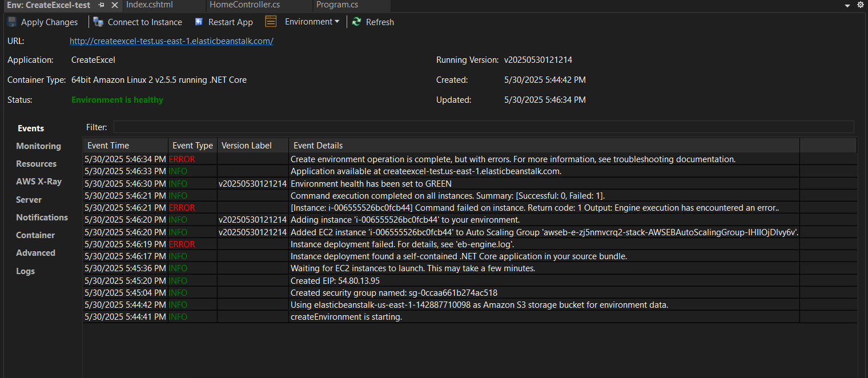Click the Application name CreateExcel
868x378 pixels.
(x=93, y=60)
